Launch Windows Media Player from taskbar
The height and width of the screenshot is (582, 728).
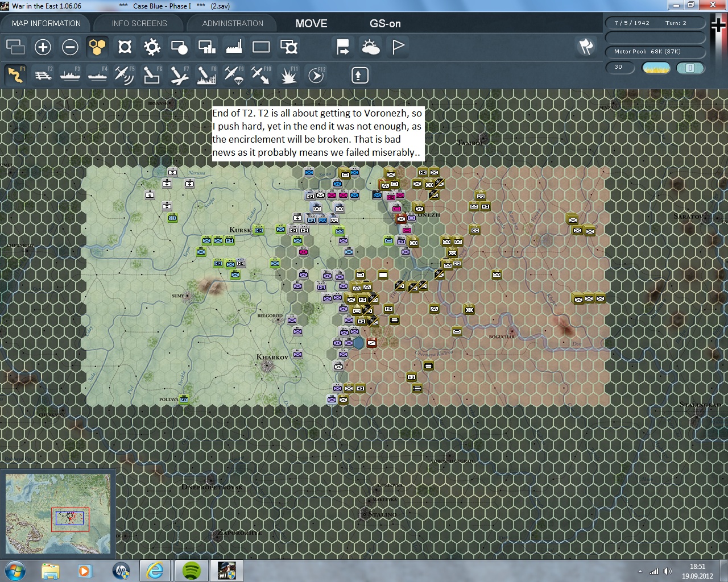click(85, 570)
